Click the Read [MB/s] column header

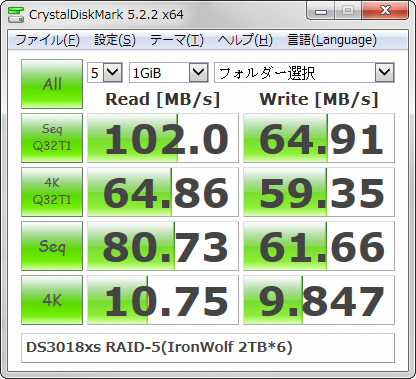(163, 99)
